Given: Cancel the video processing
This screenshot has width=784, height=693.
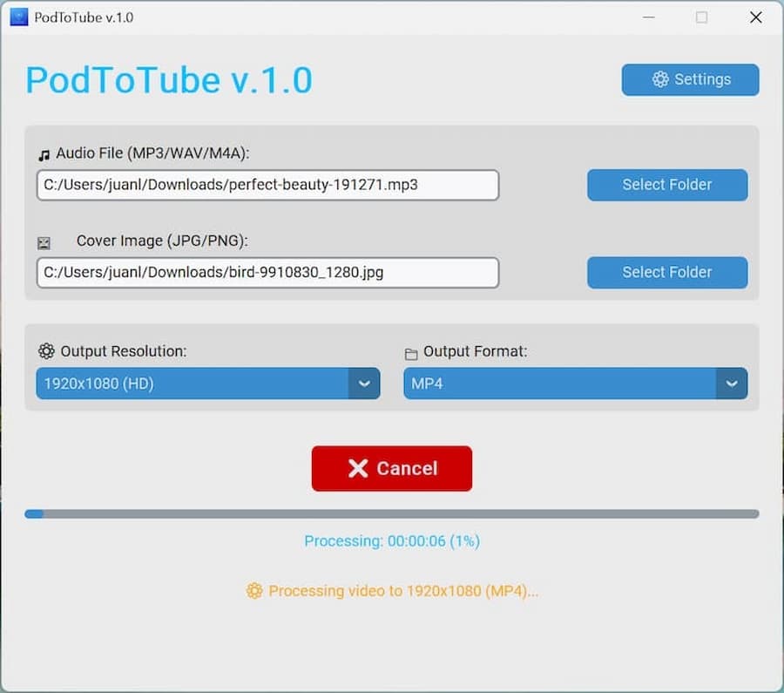Looking at the screenshot, I should tap(392, 468).
